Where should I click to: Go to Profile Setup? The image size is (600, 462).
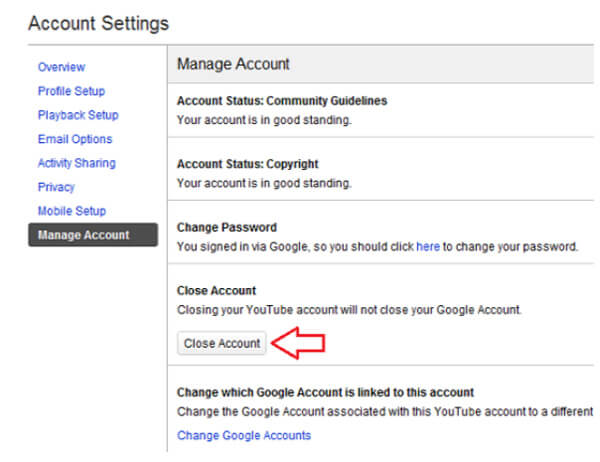(71, 91)
